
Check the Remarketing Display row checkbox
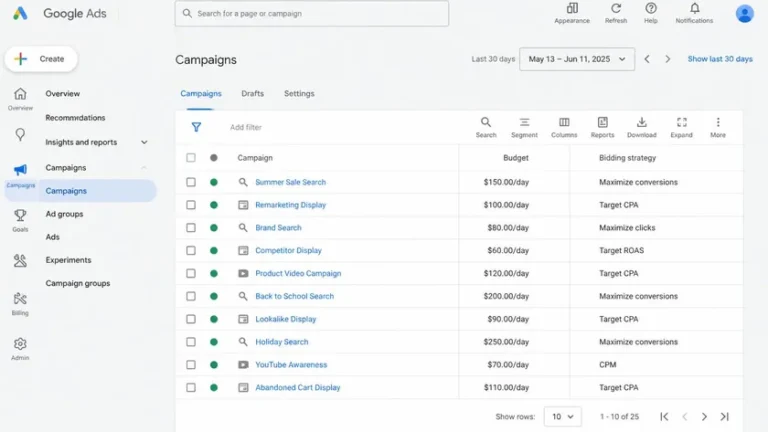[x=191, y=205]
